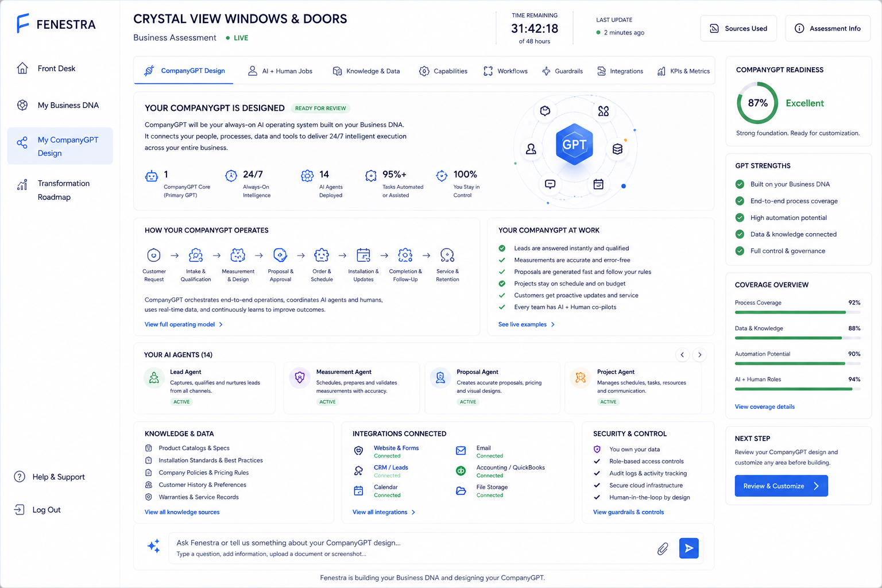Click the Project Agent avatar icon
The height and width of the screenshot is (588, 882).
(x=581, y=378)
